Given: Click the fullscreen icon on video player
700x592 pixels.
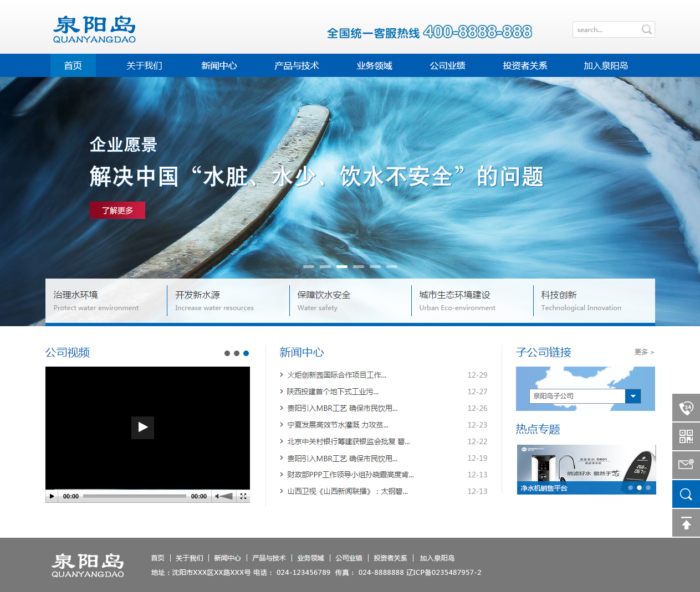Looking at the screenshot, I should pyautogui.click(x=243, y=497).
